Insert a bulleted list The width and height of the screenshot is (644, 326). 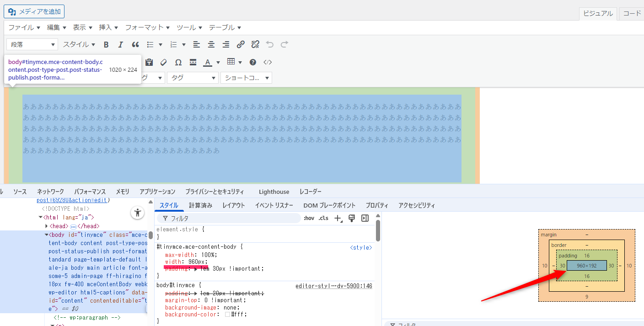tap(150, 44)
